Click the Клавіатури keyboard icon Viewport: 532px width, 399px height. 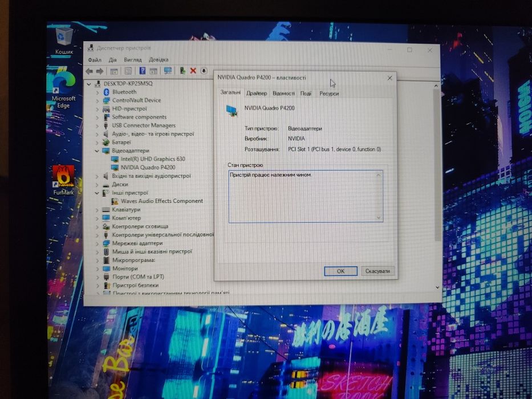(x=106, y=210)
